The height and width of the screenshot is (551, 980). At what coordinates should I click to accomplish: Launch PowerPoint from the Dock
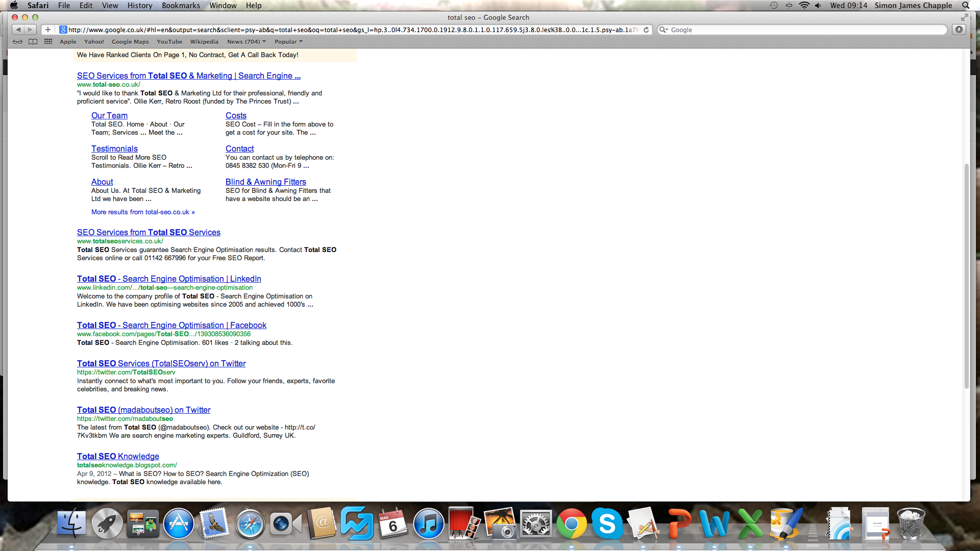pyautogui.click(x=679, y=523)
